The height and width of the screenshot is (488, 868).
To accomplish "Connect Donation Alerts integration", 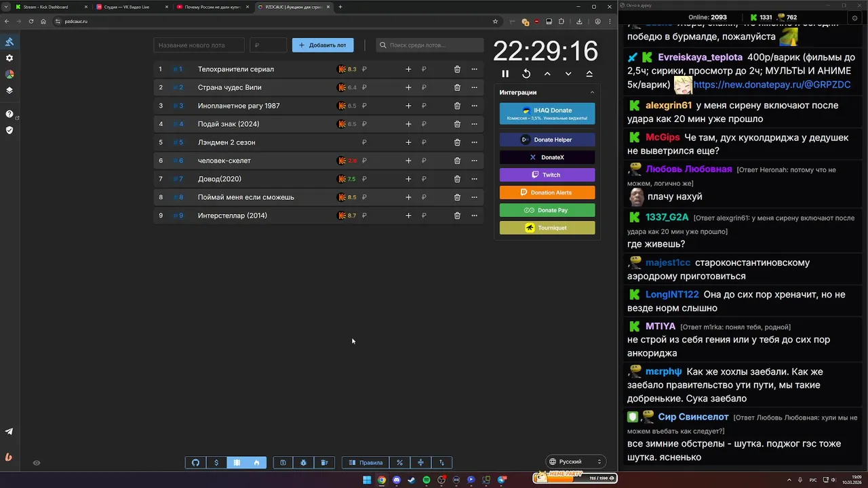I will (547, 192).
